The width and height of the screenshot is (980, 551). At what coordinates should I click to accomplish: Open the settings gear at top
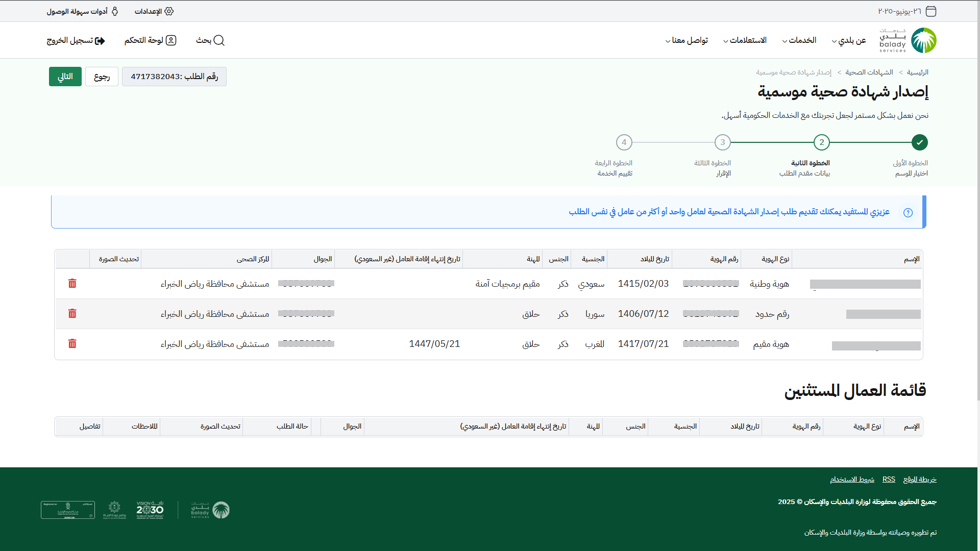[x=169, y=11]
